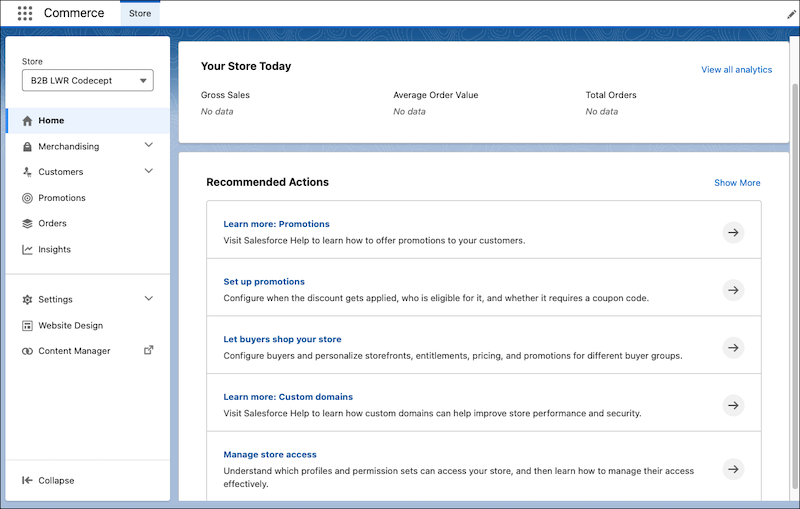Click the Insights chart icon
The width and height of the screenshot is (800, 509).
[x=28, y=249]
